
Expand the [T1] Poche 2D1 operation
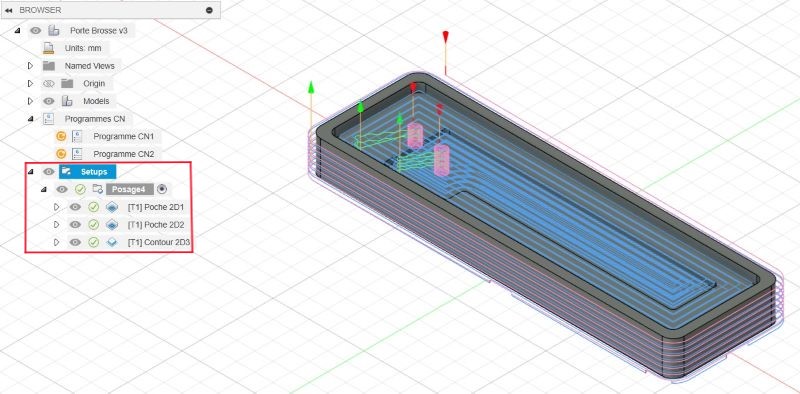pos(57,207)
